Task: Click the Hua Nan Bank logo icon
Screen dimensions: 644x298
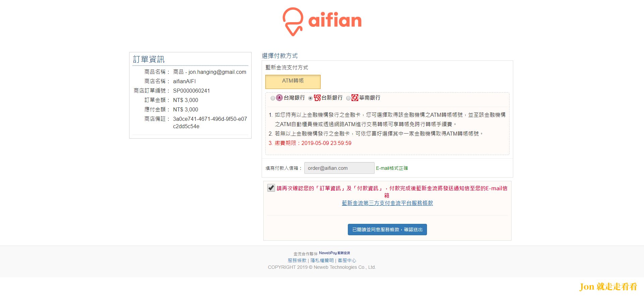Action: (355, 98)
